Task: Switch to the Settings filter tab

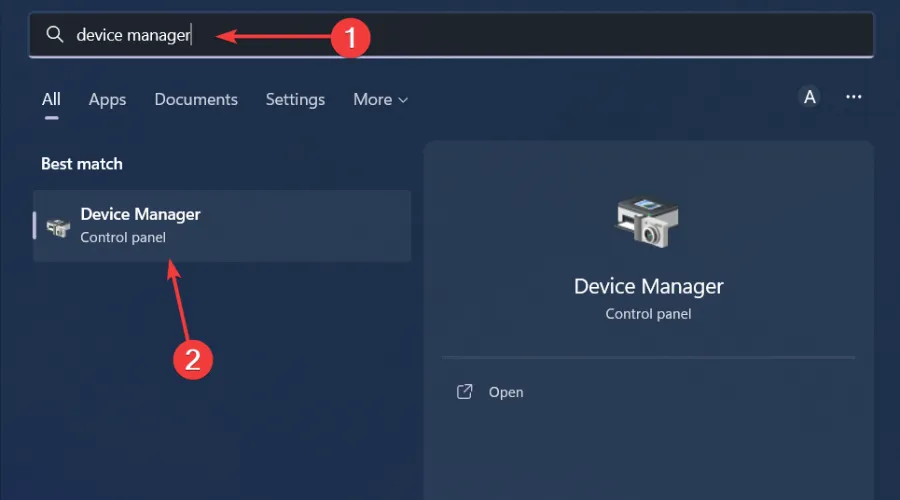Action: pos(295,99)
